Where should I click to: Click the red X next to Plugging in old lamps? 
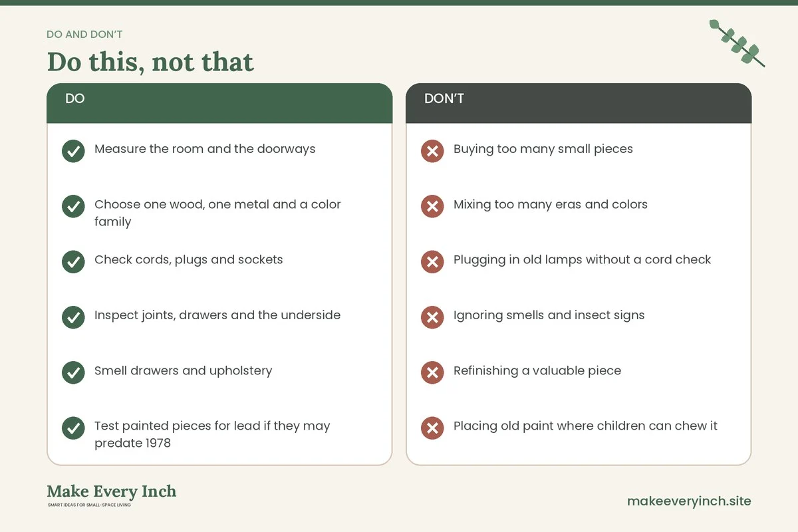click(432, 262)
